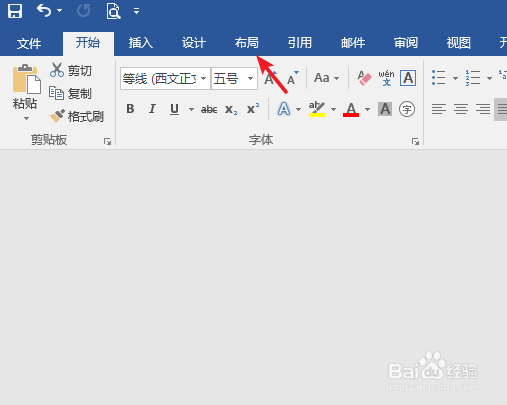Expand the font color dropdown arrow

pos(367,109)
